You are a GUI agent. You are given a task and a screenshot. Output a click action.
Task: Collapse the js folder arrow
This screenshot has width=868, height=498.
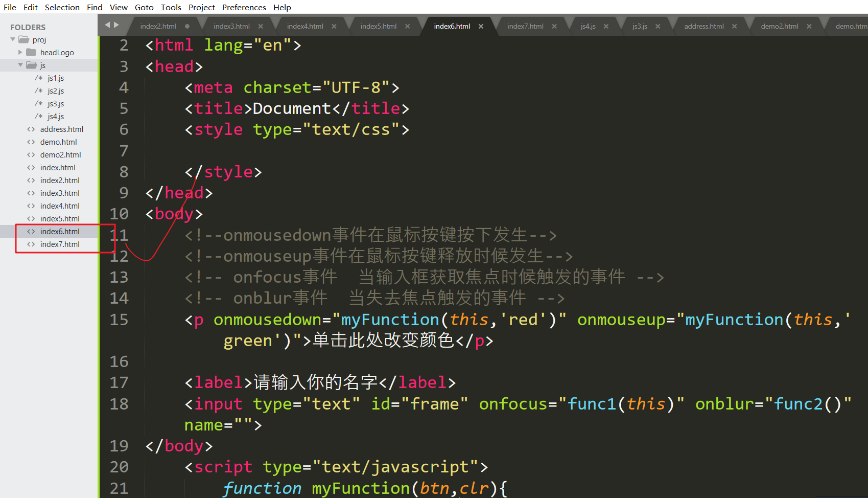point(20,65)
